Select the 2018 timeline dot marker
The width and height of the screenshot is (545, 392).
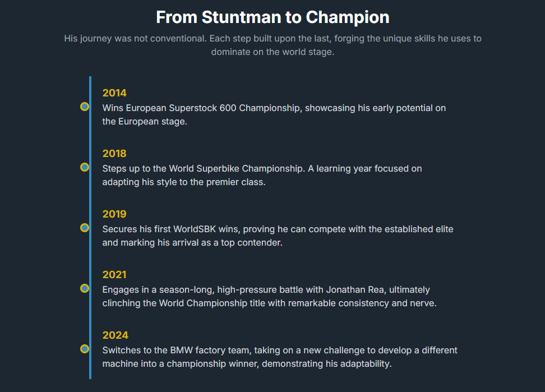pos(85,167)
